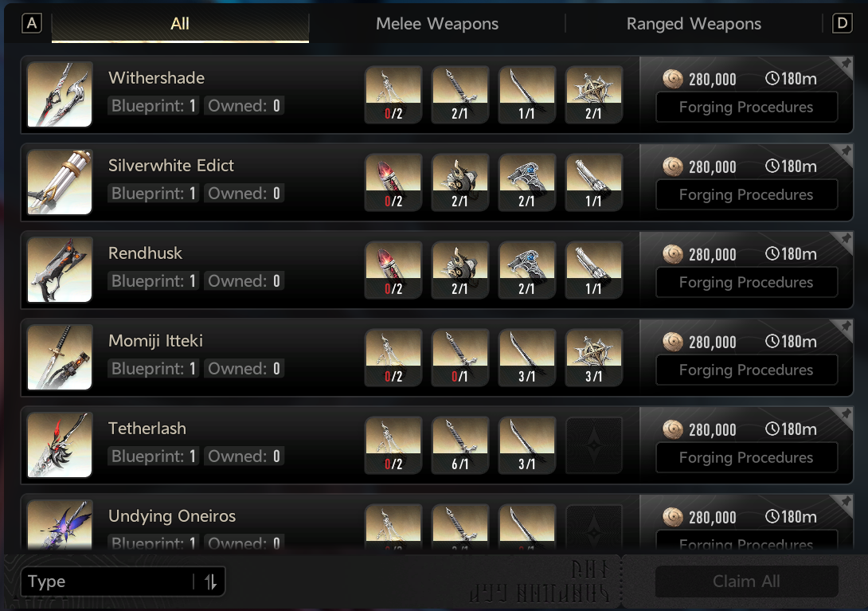Switch to the Melee Weapons tab
Screen dimensions: 868x611
436,23
